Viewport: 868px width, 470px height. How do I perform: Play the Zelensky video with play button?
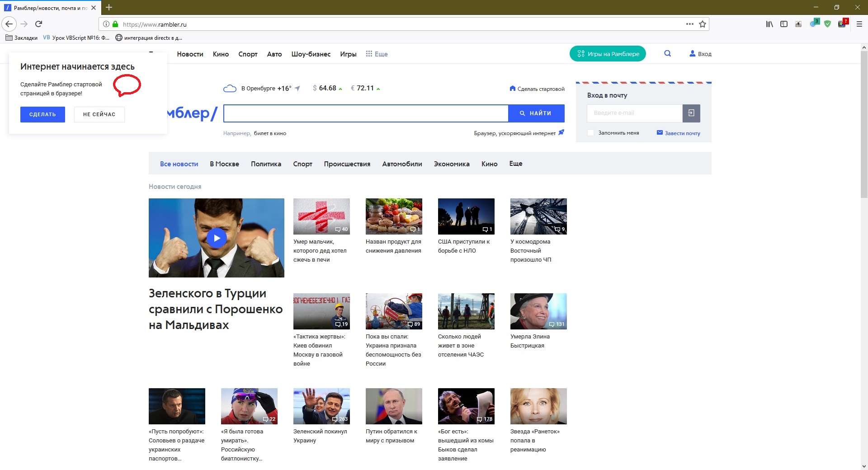point(217,238)
